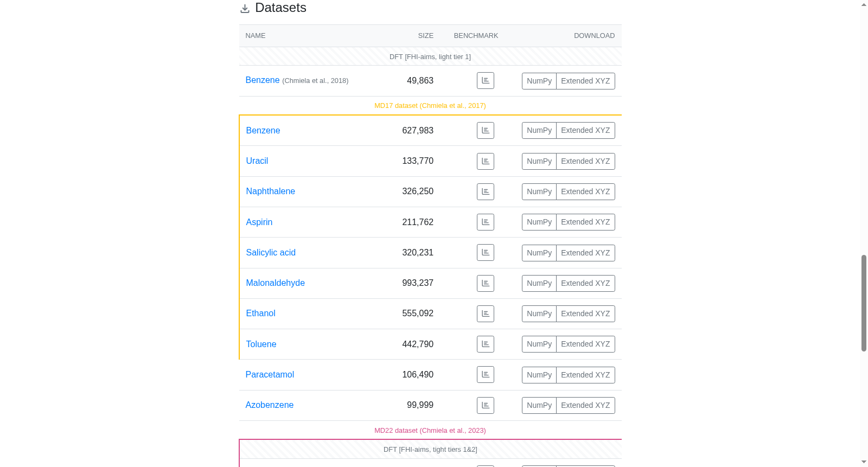The width and height of the screenshot is (868, 467).
Task: Open the Paracetamol dataset link
Action: click(x=270, y=374)
